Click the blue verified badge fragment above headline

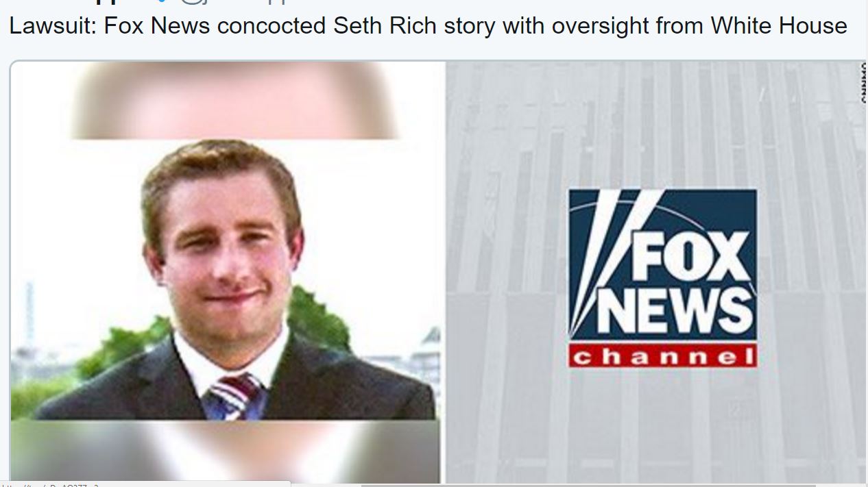coord(162,3)
